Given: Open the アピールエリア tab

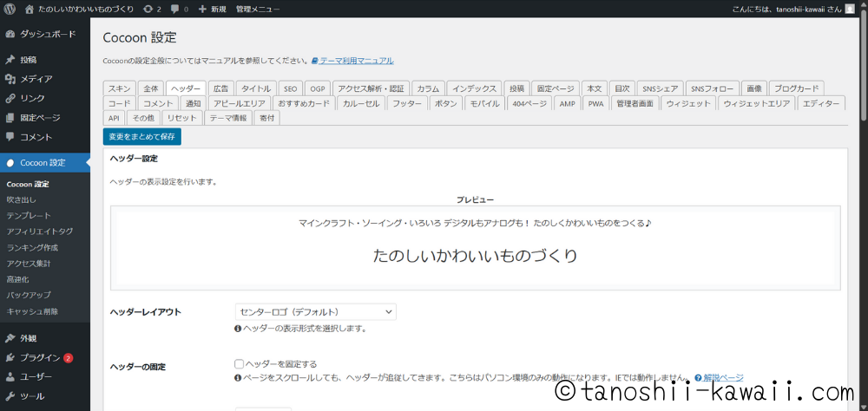Looking at the screenshot, I should tap(240, 103).
